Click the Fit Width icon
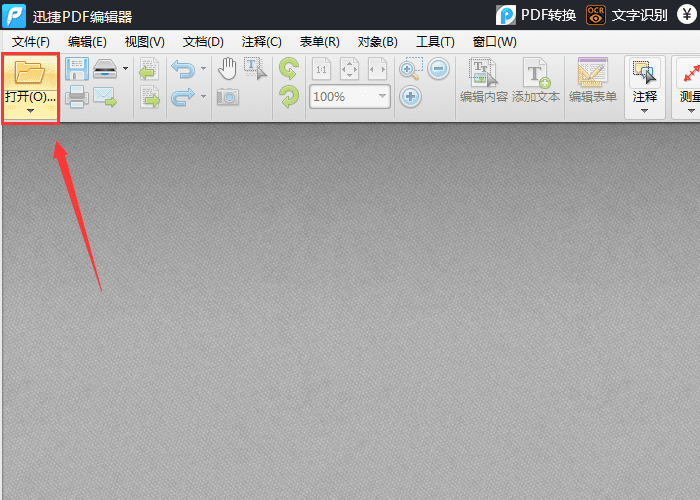Screen dimensions: 700x500 (377, 69)
